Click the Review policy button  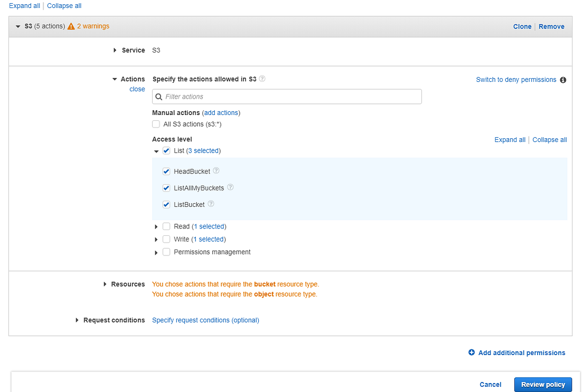pyautogui.click(x=543, y=385)
